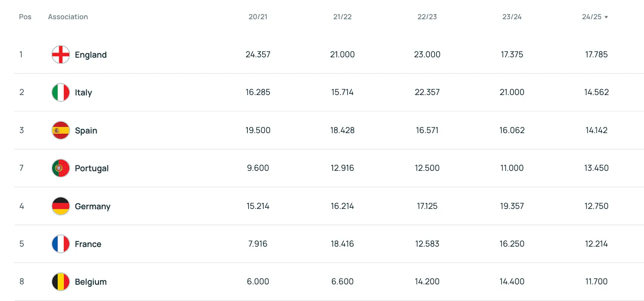This screenshot has width=644, height=301.
Task: Click the Association column header
Action: [x=68, y=17]
